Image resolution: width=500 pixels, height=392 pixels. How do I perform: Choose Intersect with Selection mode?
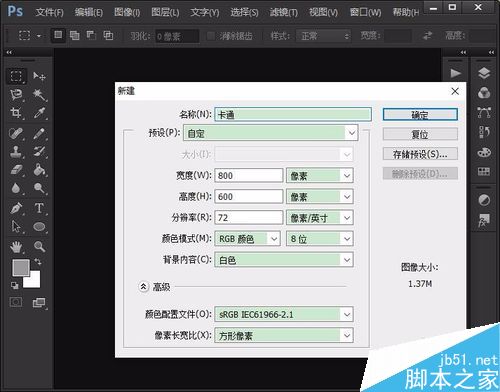pyautogui.click(x=108, y=35)
